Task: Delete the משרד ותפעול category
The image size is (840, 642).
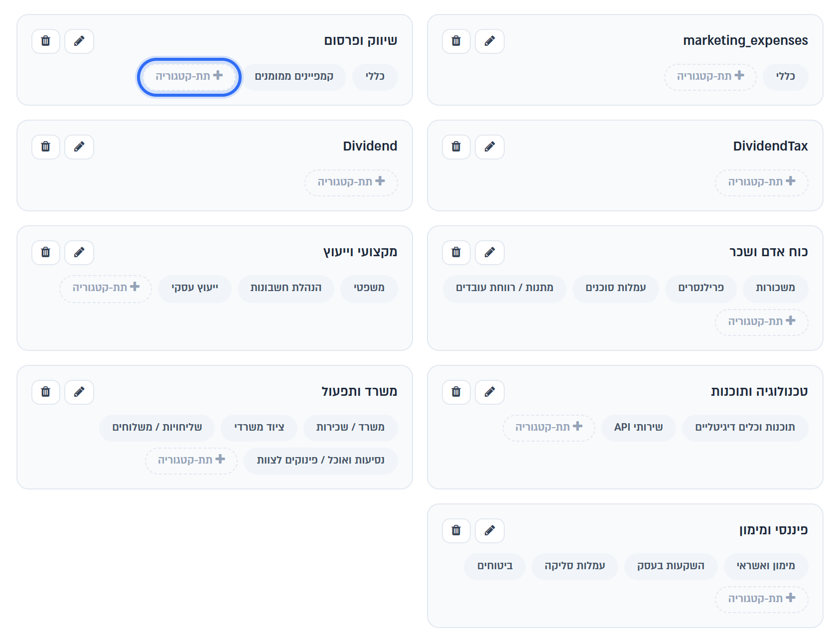Action: [x=46, y=392]
